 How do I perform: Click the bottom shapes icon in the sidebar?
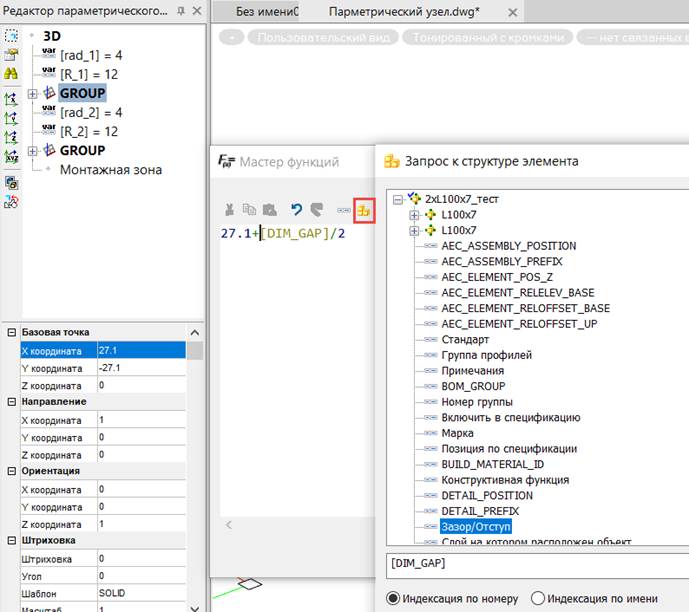11,202
